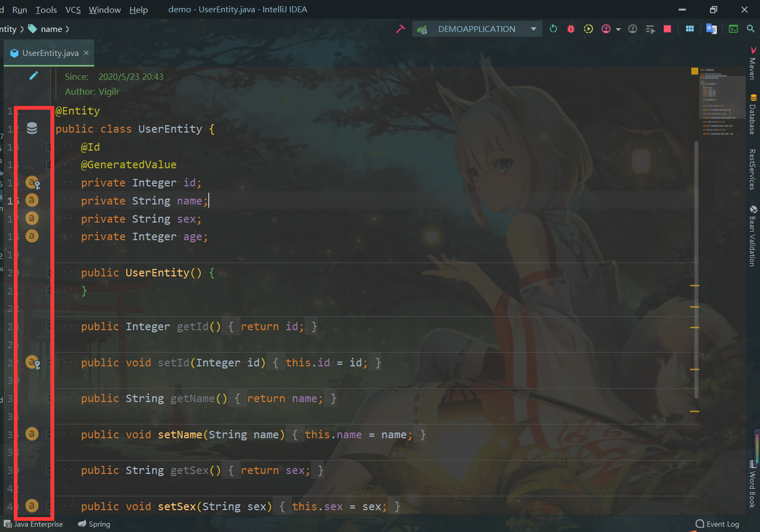Viewport: 760px width, 532px height.
Task: Click the 'Since: 2020/5/23 20:43' comment line
Action: pyautogui.click(x=114, y=77)
